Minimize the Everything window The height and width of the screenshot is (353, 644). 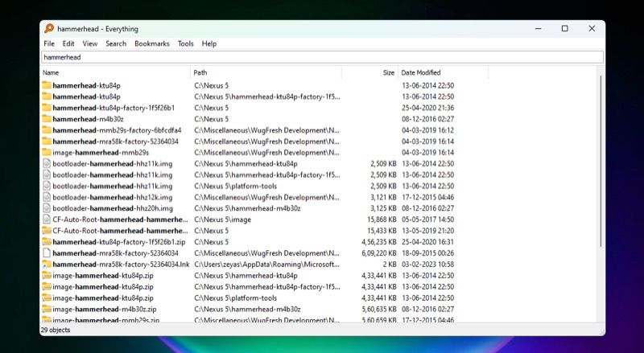coord(538,28)
